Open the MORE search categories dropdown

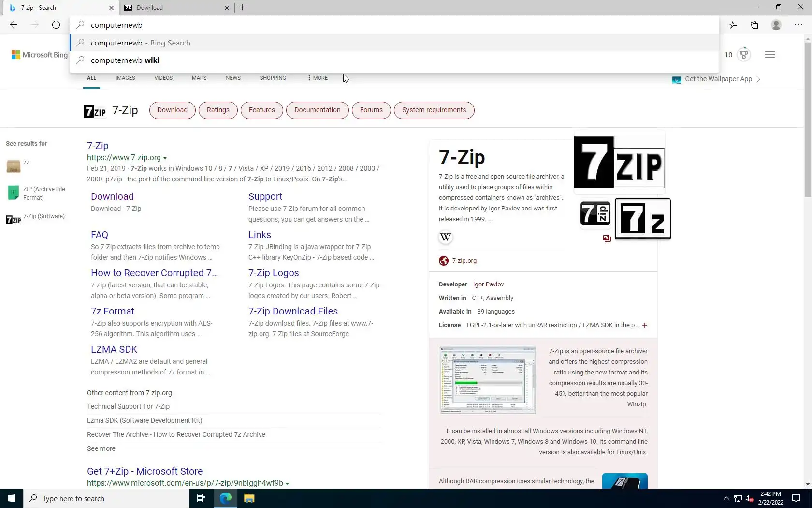(x=318, y=78)
